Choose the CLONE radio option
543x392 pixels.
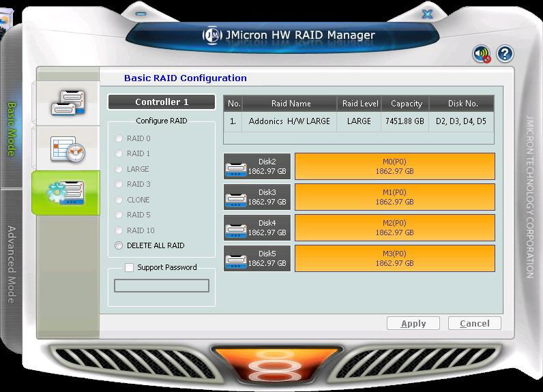coord(119,200)
